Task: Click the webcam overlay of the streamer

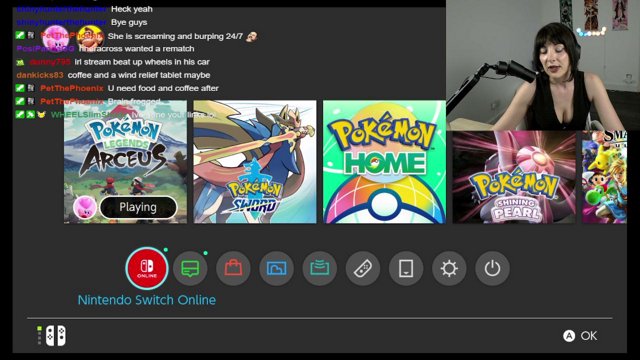Action: 543,65
